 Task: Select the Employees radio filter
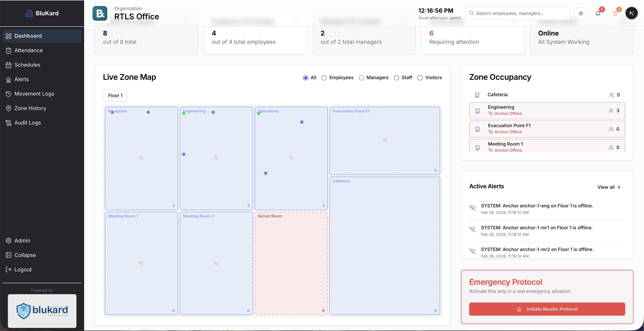pyautogui.click(x=324, y=78)
